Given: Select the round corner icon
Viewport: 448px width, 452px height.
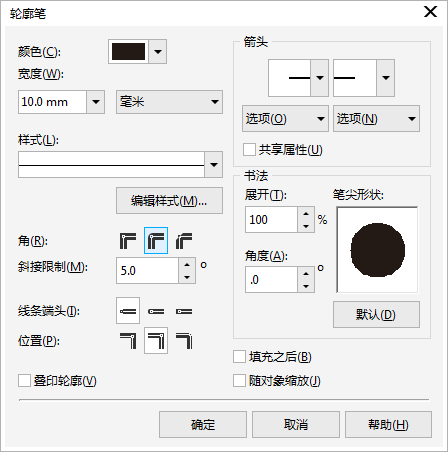Looking at the screenshot, I should (156, 241).
